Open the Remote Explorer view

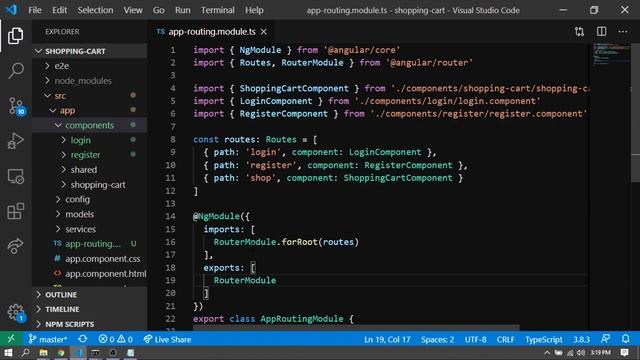(x=16, y=176)
